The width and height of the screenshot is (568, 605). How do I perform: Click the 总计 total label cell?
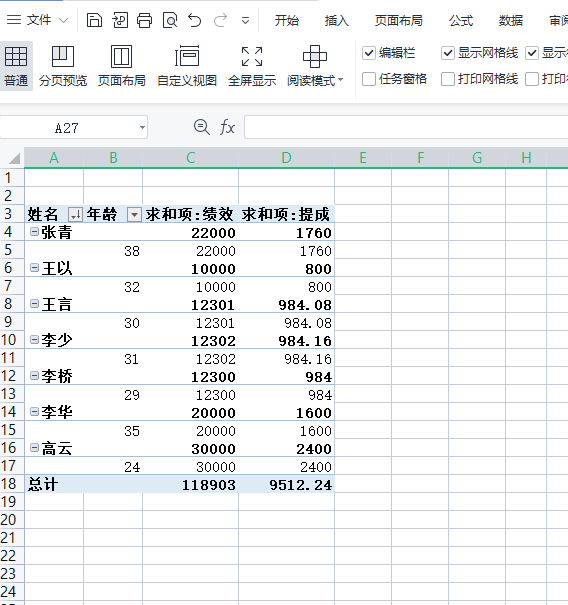coord(54,484)
